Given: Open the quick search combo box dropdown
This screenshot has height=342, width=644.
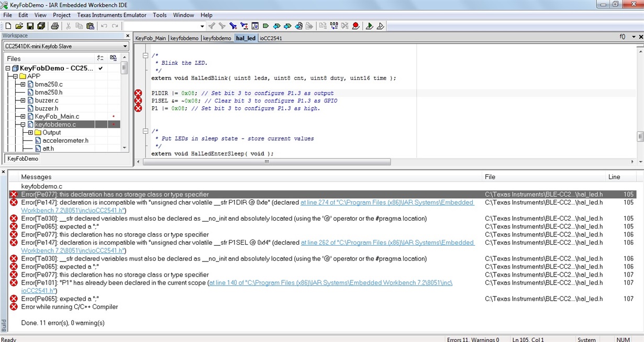Looking at the screenshot, I should pos(202,26).
